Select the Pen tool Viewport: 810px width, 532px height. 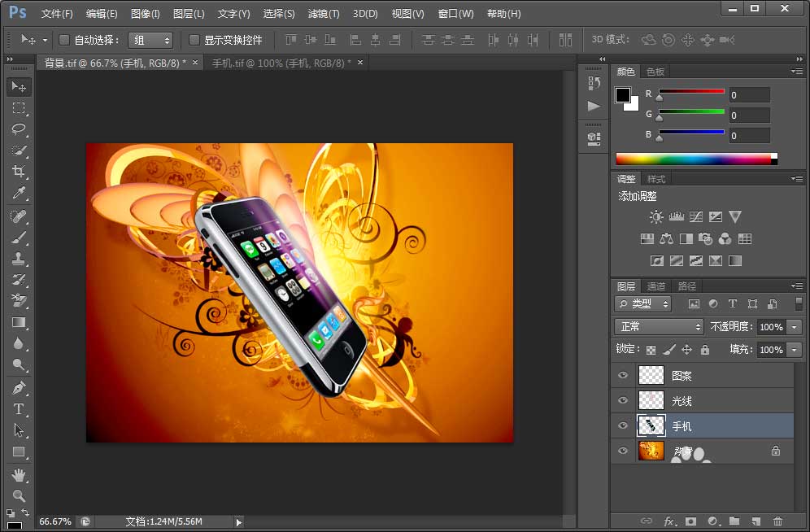20,387
